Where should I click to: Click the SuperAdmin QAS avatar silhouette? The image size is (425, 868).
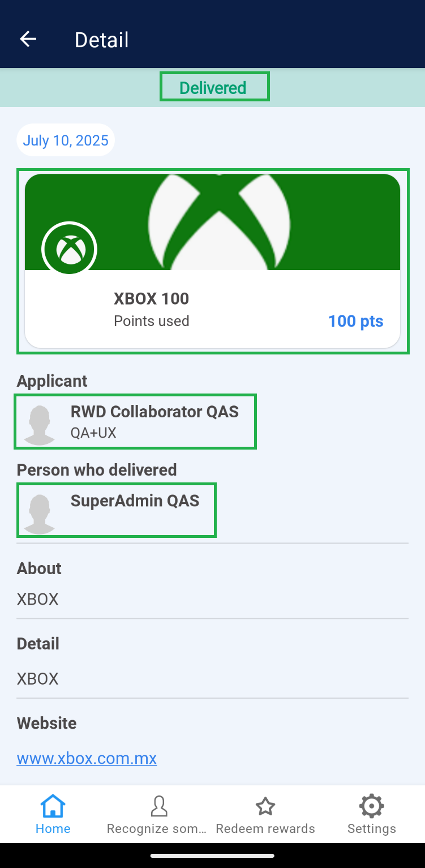[39, 514]
